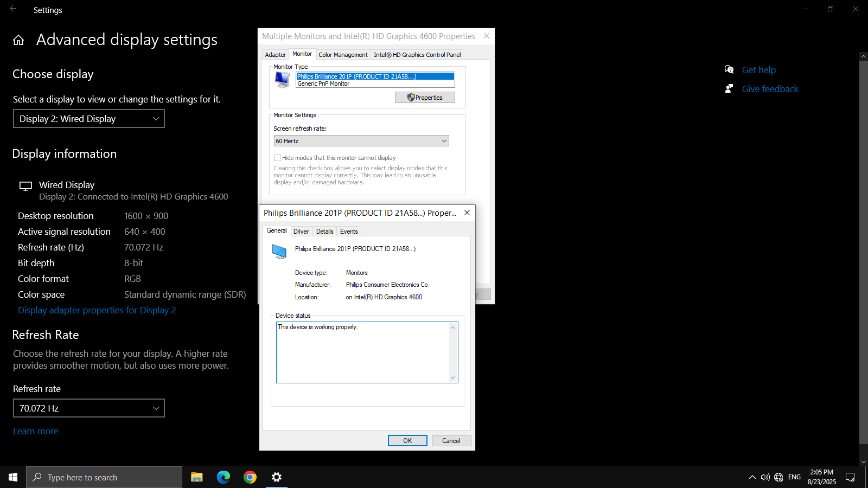The height and width of the screenshot is (488, 868).
Task: Click the Get help chat icon
Action: tap(729, 69)
